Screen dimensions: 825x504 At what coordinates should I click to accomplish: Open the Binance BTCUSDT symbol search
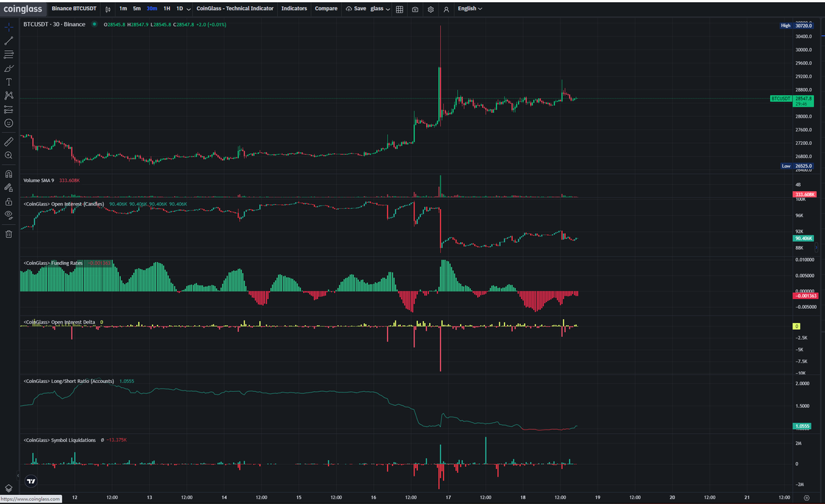(x=74, y=9)
